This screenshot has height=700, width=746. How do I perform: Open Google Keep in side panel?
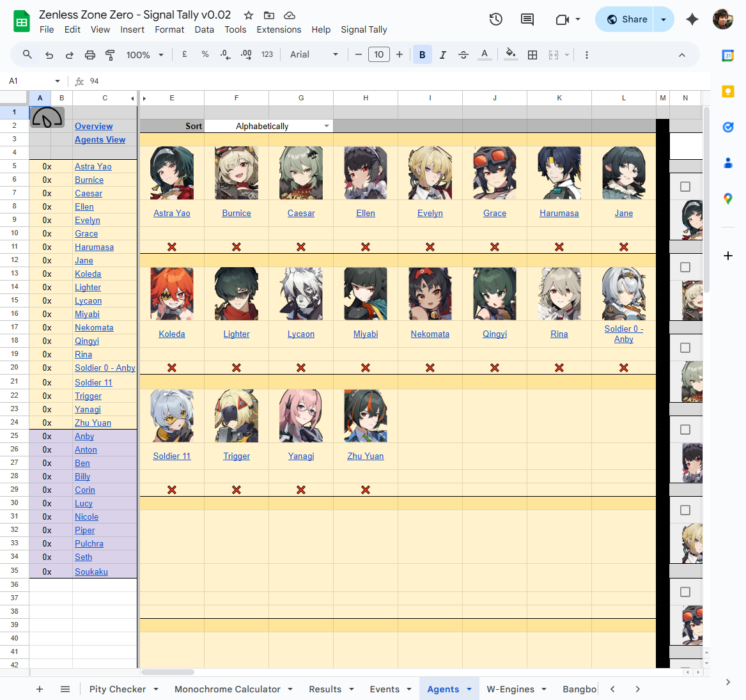pyautogui.click(x=727, y=91)
